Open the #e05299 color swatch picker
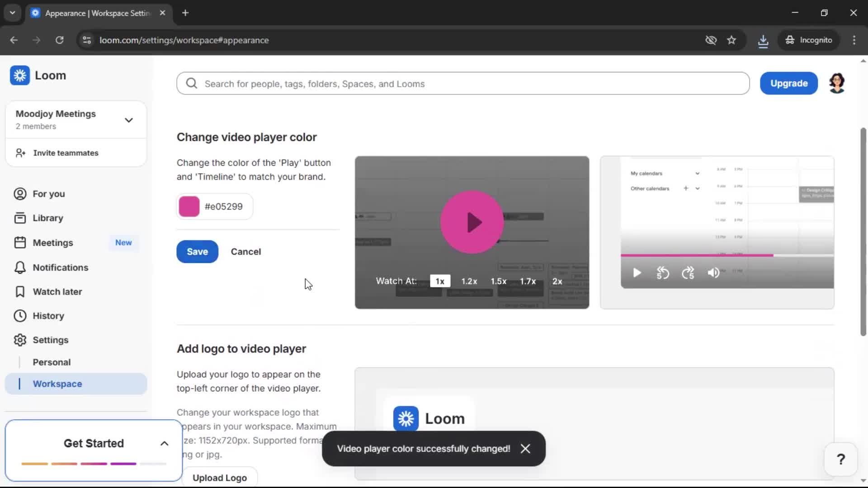Screen dimensions: 868x488 pyautogui.click(x=189, y=206)
